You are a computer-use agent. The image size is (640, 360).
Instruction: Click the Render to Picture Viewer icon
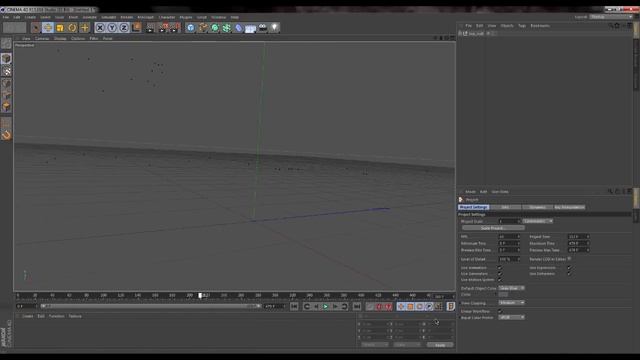point(163,28)
